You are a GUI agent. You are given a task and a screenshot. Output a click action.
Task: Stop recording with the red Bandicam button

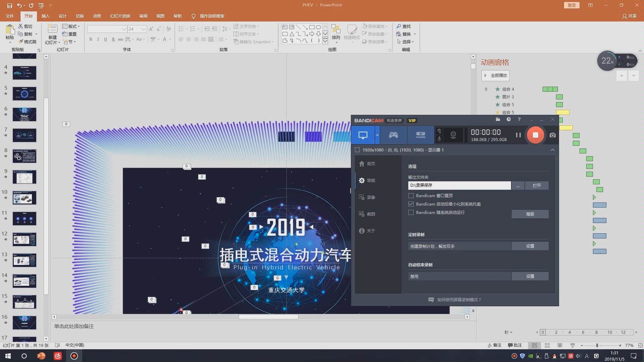coord(535,135)
